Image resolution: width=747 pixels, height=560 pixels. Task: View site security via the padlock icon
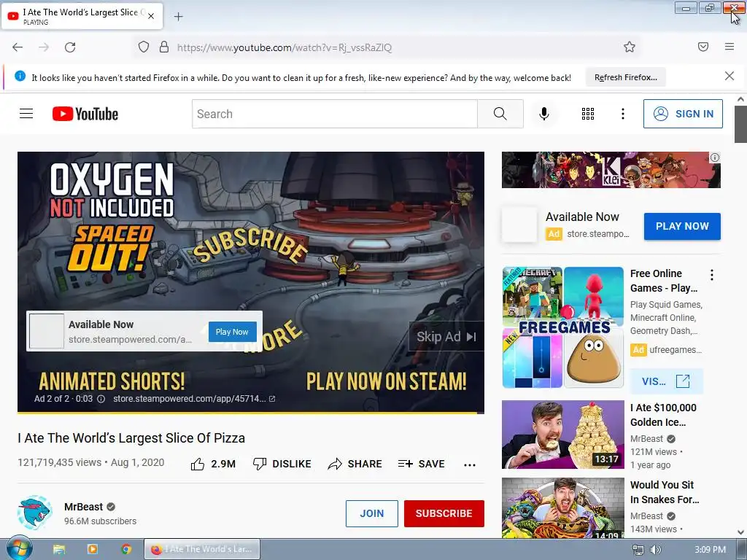(x=164, y=47)
